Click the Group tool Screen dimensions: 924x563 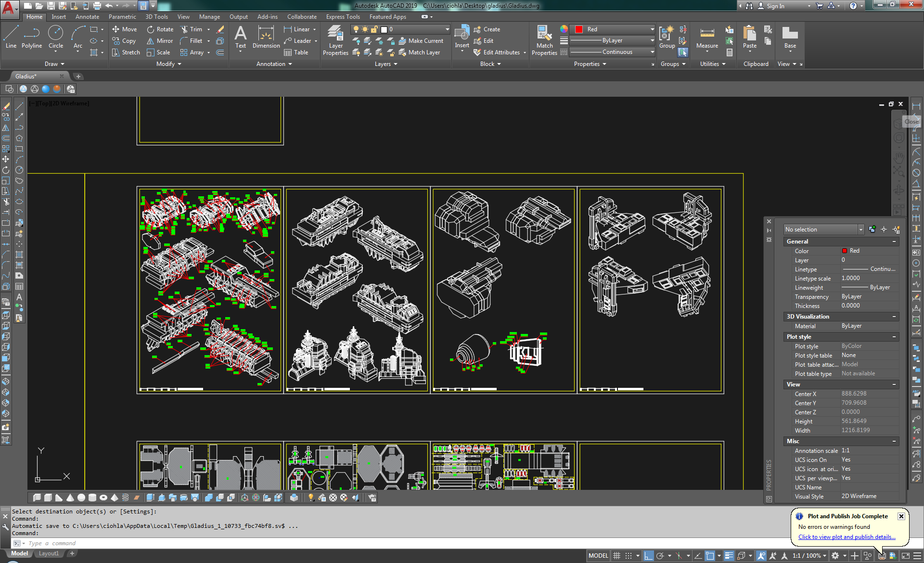coord(667,38)
